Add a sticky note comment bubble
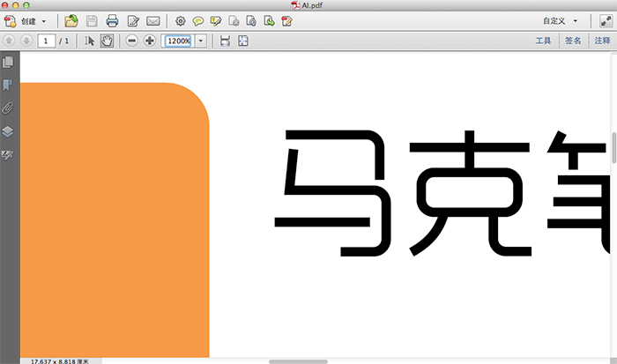The height and width of the screenshot is (364, 617). tap(198, 21)
